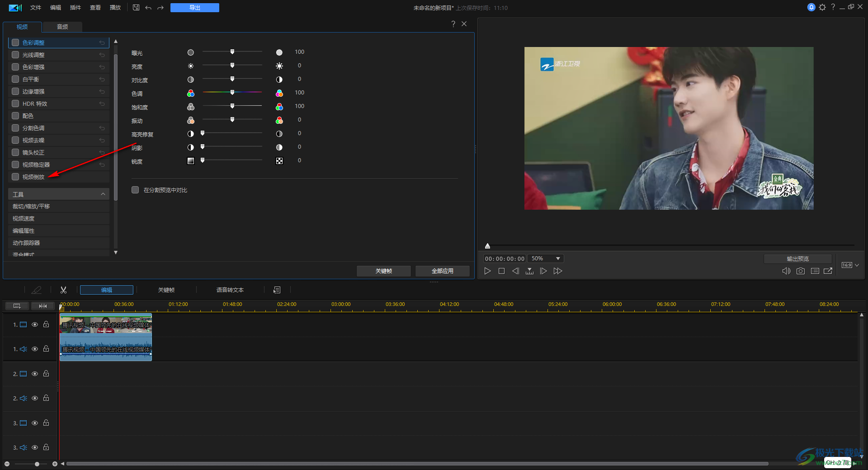Switch to the 音频 tab
Screen dimensions: 868x470
pyautogui.click(x=62, y=27)
